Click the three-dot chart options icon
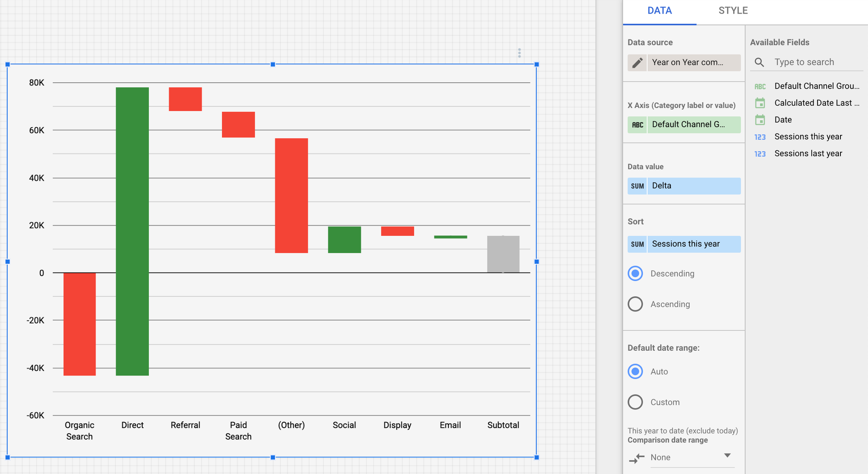 (519, 53)
